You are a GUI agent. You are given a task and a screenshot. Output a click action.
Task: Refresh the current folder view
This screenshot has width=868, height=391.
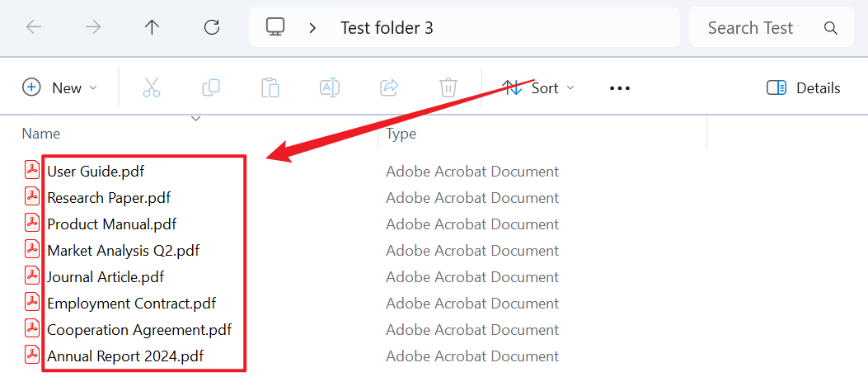pyautogui.click(x=212, y=27)
